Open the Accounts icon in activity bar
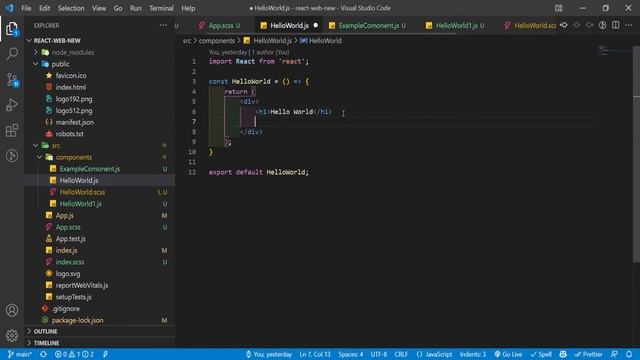Viewport: 640px width, 360px height. [x=12, y=310]
